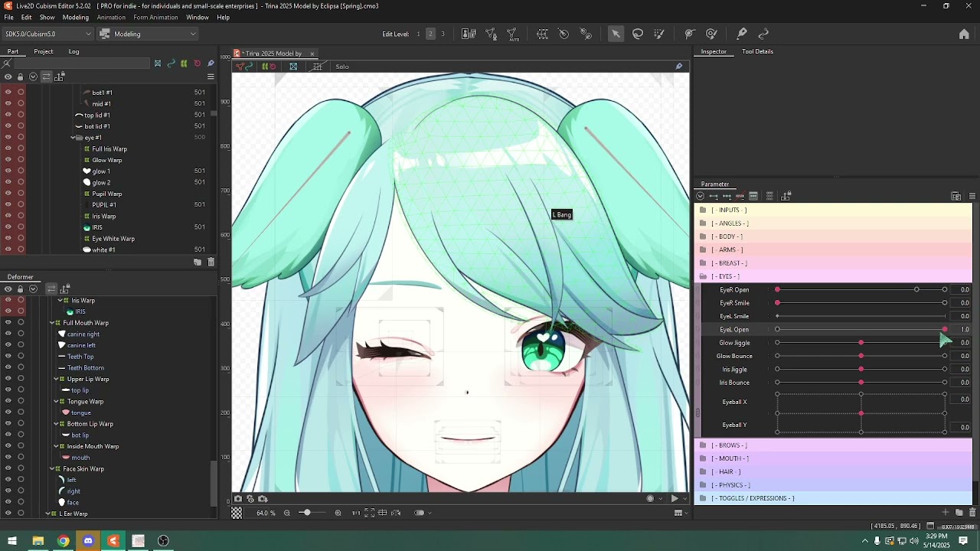Collapse 'Face Skin Warp' deformer tree node
The width and height of the screenshot is (980, 551).
point(52,469)
